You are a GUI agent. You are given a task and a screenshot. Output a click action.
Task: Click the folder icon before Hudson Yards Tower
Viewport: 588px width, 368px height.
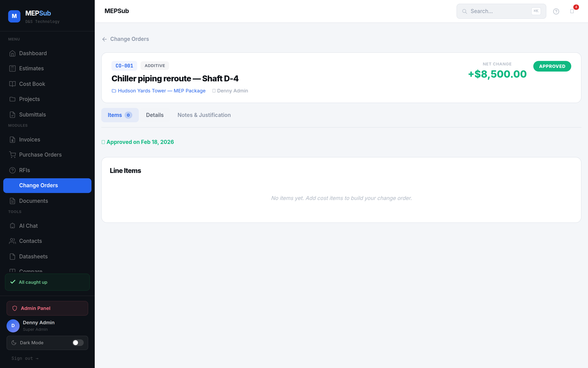coord(114,91)
